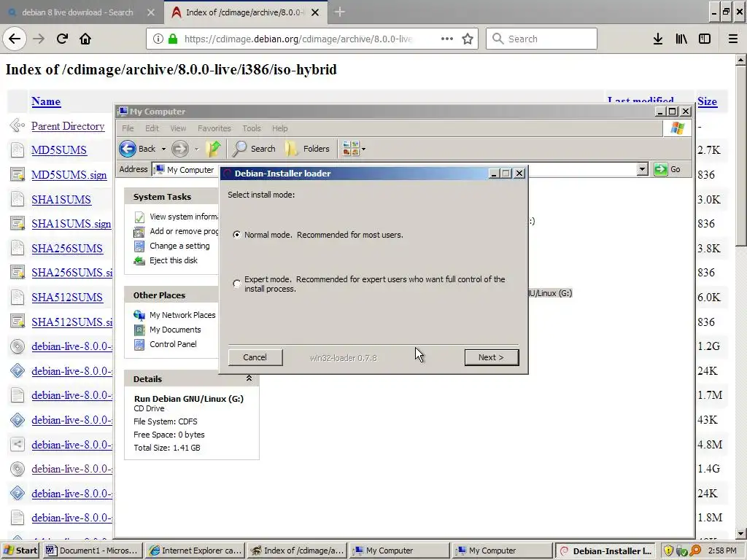The width and height of the screenshot is (747, 560).
Task: Expand Address bar dropdown arrow
Action: [x=642, y=169]
